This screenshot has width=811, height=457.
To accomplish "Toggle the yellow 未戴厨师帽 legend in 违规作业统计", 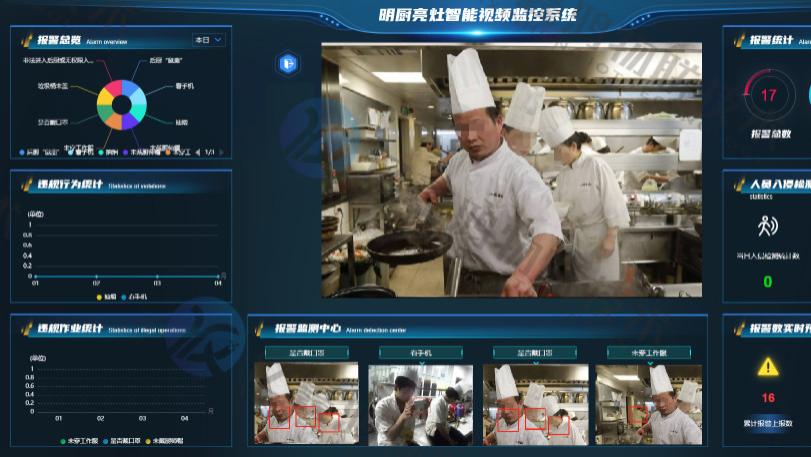I will click(x=164, y=441).
